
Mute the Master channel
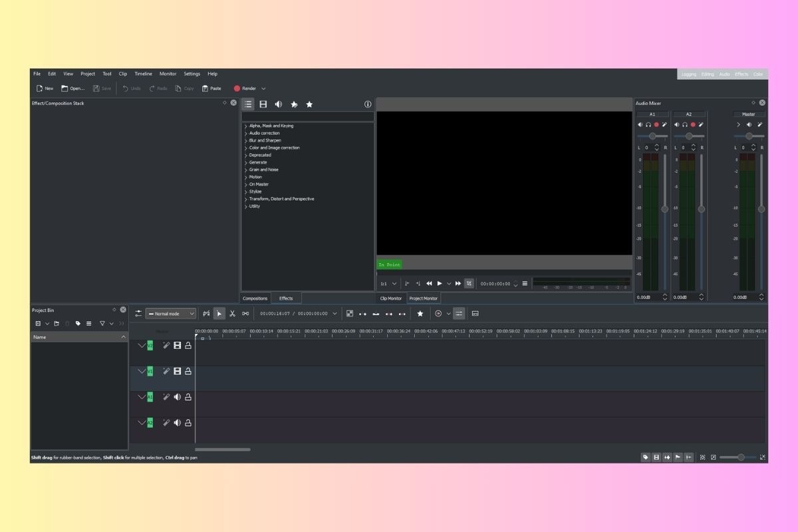point(749,124)
